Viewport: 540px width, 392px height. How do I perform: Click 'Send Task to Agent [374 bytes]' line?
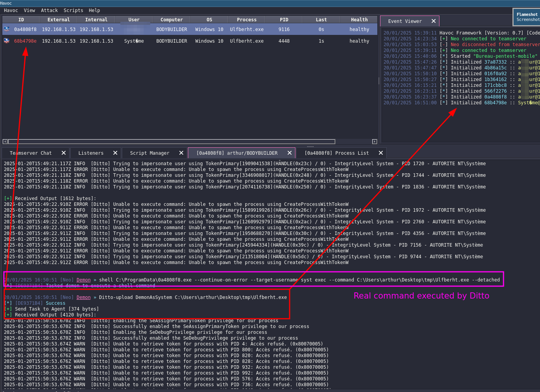click(x=51, y=309)
